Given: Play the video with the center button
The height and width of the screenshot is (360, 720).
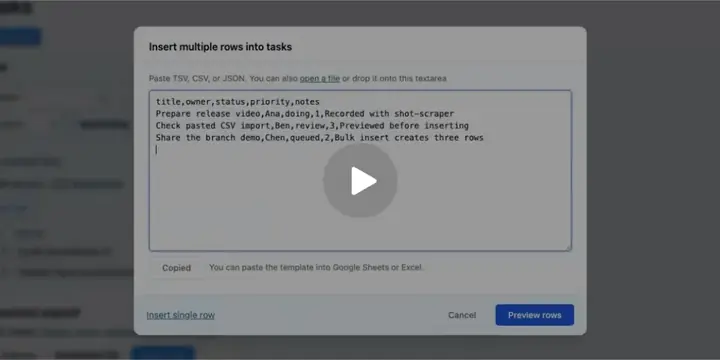Looking at the screenshot, I should click(x=360, y=180).
